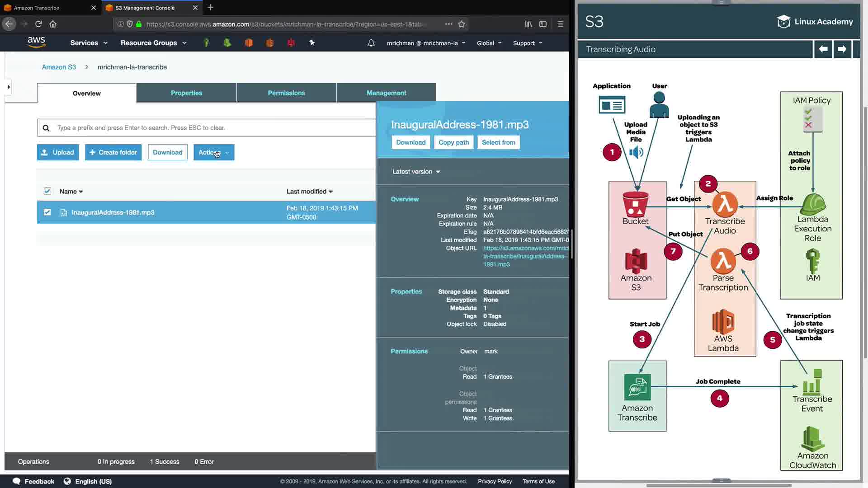
Task: Open the Services menu
Action: tap(89, 43)
